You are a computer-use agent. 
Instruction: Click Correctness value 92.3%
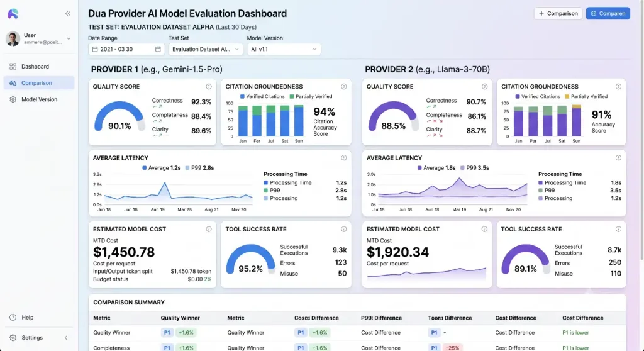click(201, 102)
